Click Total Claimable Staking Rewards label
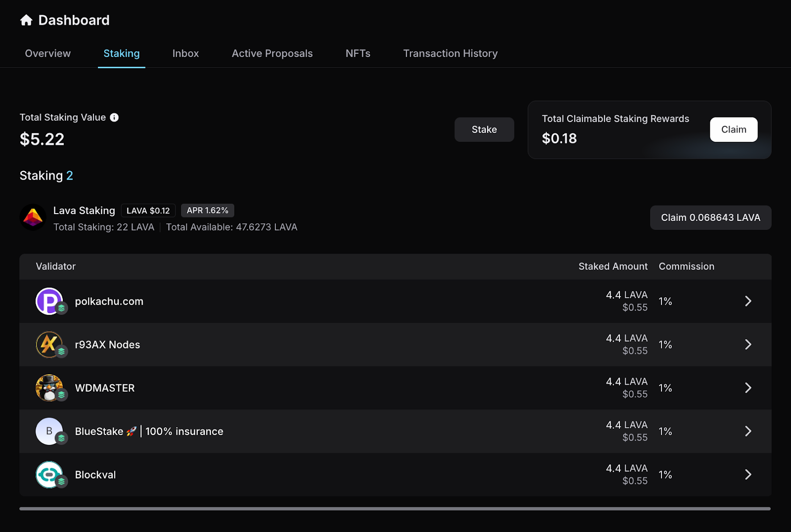 click(615, 119)
